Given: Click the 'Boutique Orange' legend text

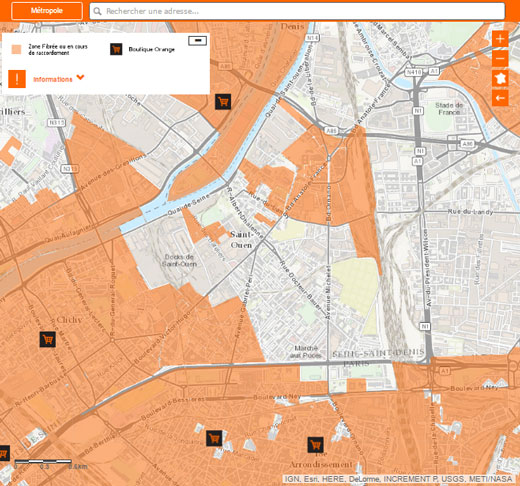Looking at the screenshot, I should pyautogui.click(x=152, y=50).
